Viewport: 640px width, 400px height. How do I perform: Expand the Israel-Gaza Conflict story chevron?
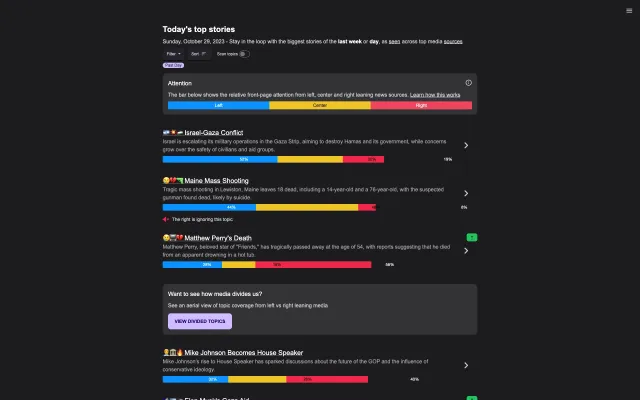[x=466, y=145]
